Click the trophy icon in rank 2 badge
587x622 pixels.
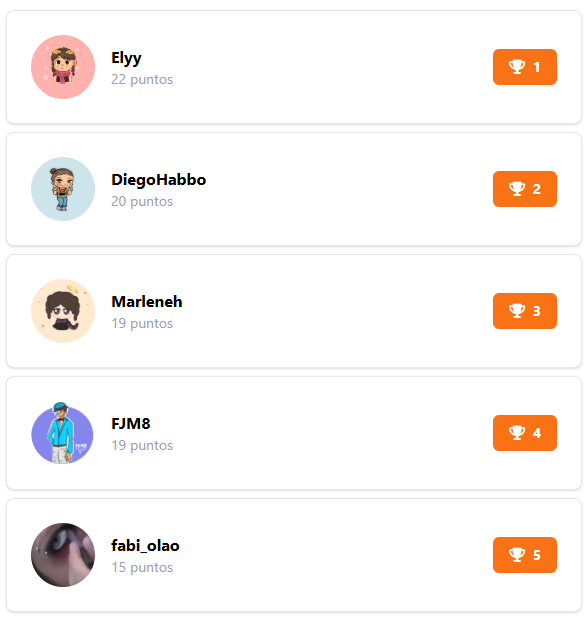[517, 189]
